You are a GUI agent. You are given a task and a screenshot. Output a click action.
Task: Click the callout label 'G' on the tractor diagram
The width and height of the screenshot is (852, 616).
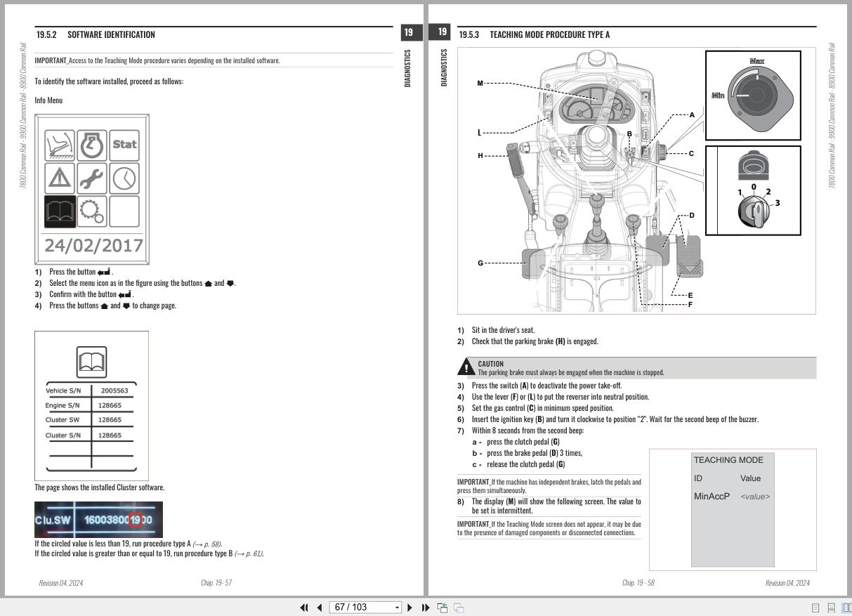(480, 263)
